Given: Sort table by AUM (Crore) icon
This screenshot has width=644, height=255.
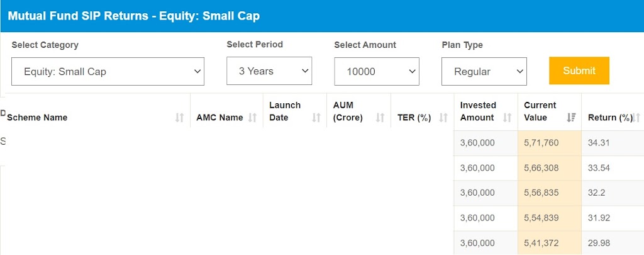Looking at the screenshot, I should point(380,118).
